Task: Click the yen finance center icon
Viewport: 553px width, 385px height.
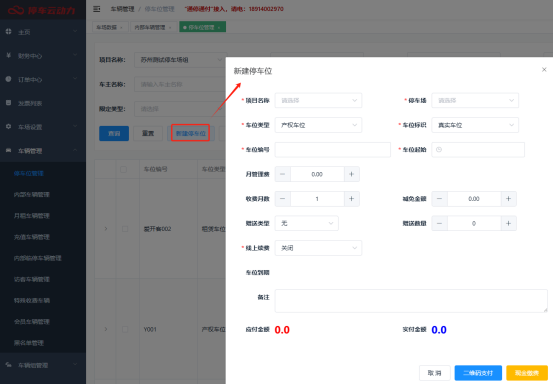Action: pos(8,55)
